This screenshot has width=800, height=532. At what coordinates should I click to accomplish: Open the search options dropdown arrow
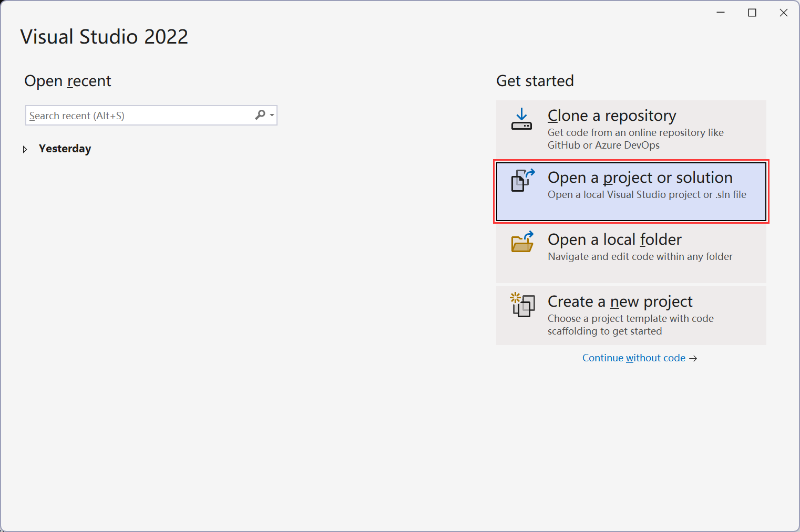tap(272, 115)
